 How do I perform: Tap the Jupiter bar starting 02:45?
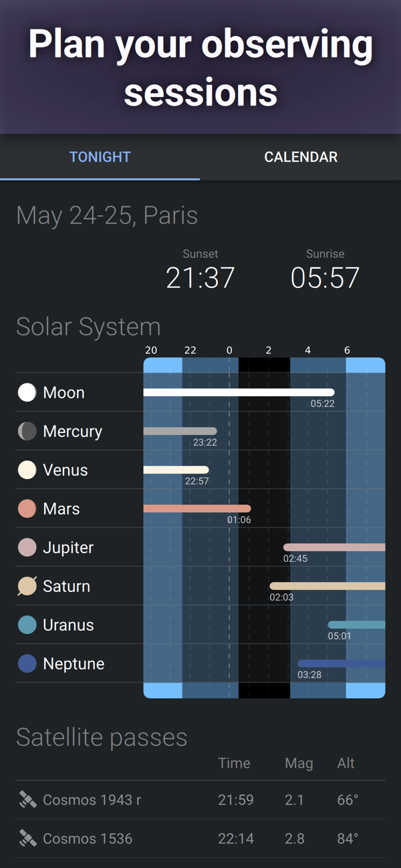[x=334, y=547]
